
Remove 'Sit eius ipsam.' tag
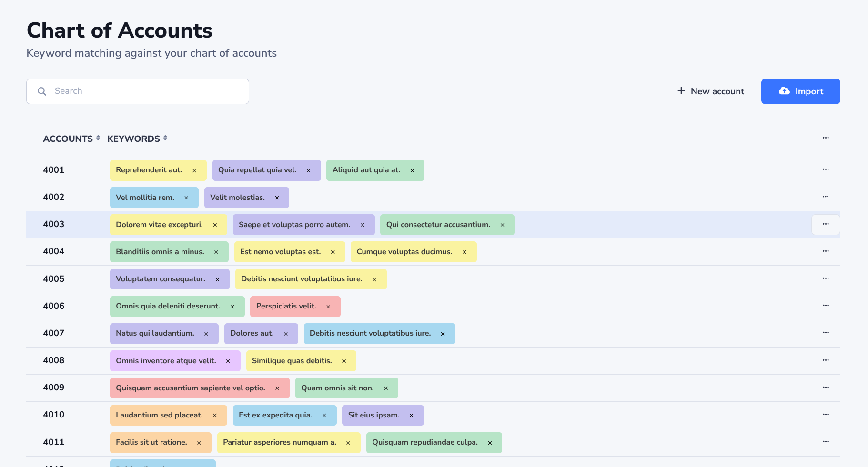[x=412, y=415]
